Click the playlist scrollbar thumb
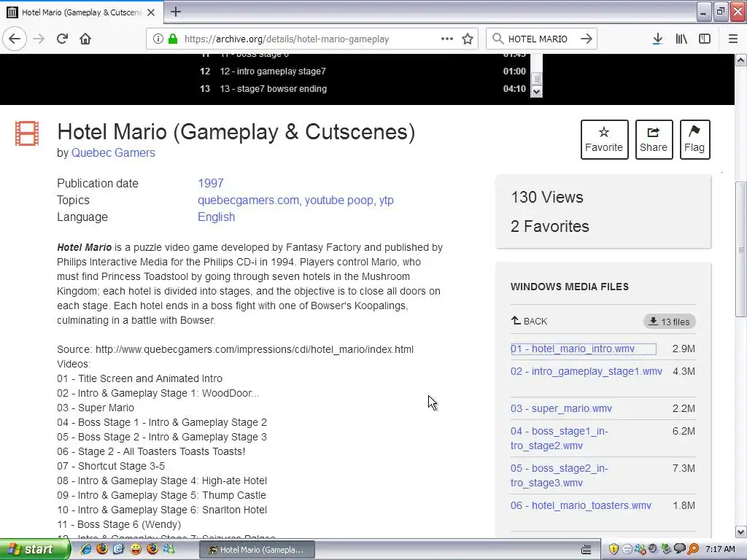 [536, 78]
